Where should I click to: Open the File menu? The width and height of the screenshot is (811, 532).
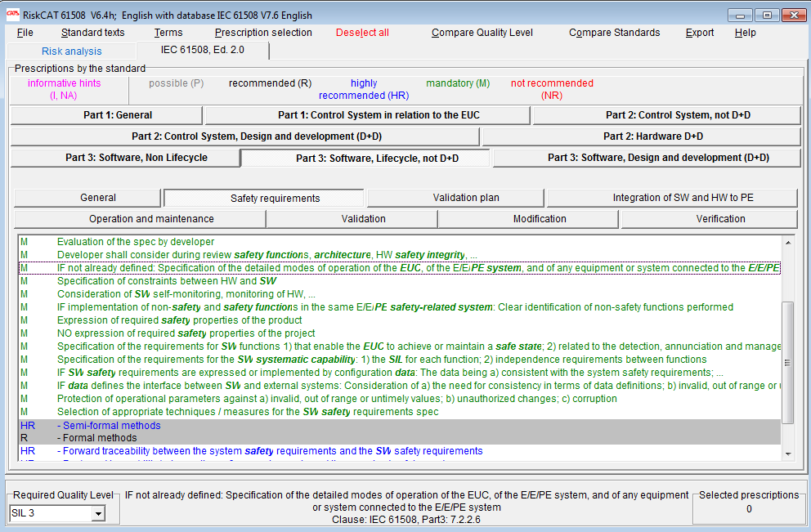(x=25, y=33)
